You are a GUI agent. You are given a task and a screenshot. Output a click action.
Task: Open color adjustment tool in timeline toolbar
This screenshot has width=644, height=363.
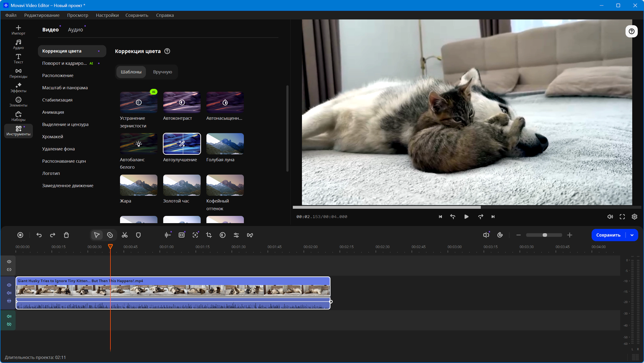tap(223, 235)
